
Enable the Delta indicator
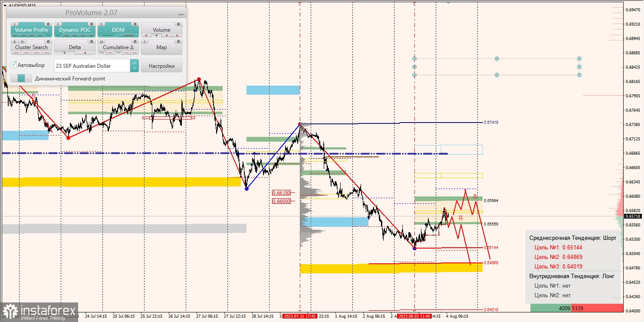(x=75, y=47)
